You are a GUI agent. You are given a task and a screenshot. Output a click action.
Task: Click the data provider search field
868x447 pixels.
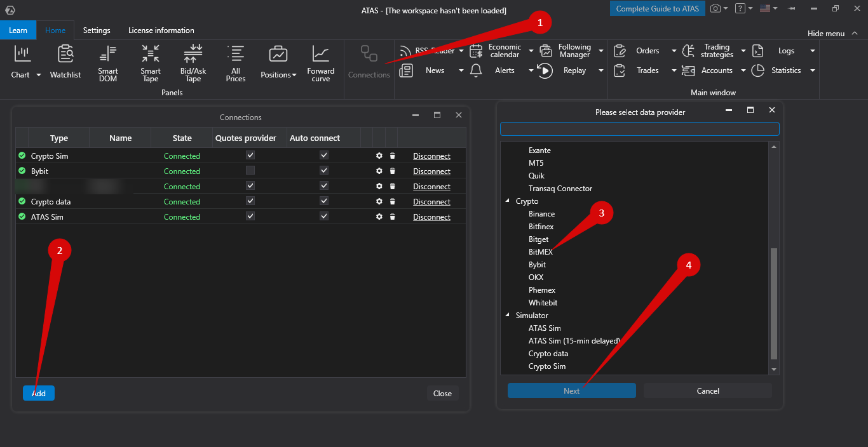pyautogui.click(x=639, y=129)
